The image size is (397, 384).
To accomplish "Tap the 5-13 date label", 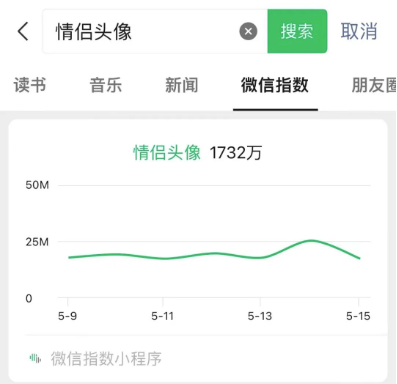I will coord(260,316).
